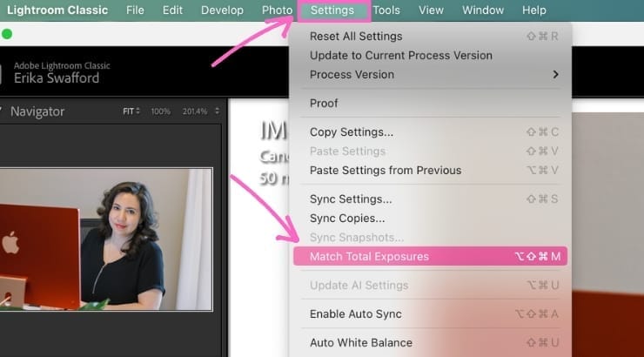Open the Photo menu
644x357 pixels.
[278, 10]
